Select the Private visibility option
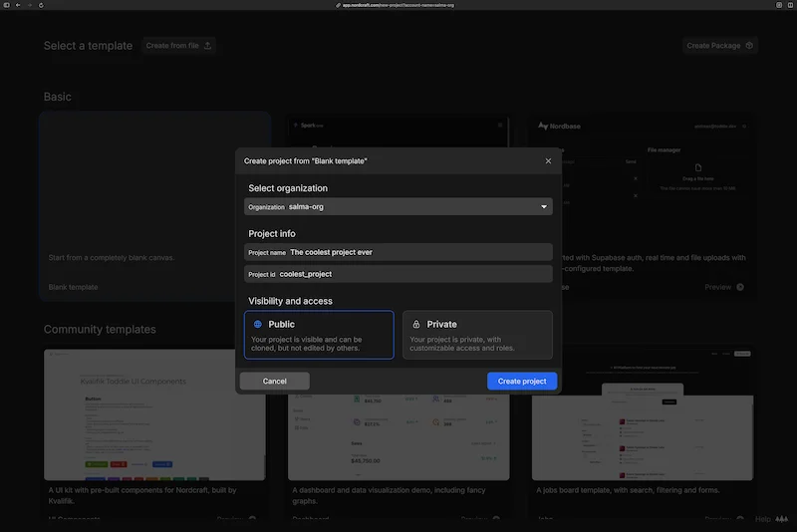797x532 pixels. (x=477, y=335)
